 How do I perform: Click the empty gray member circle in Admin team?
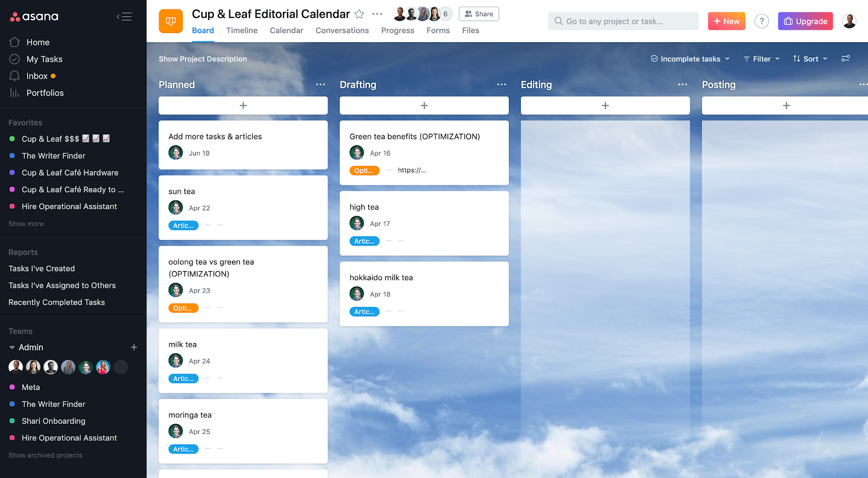click(121, 367)
